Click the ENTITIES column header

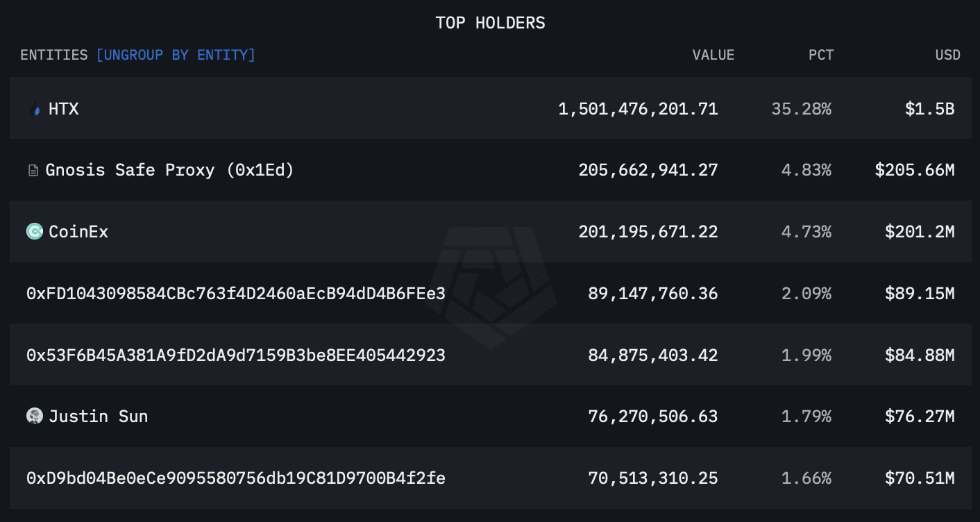(54, 55)
